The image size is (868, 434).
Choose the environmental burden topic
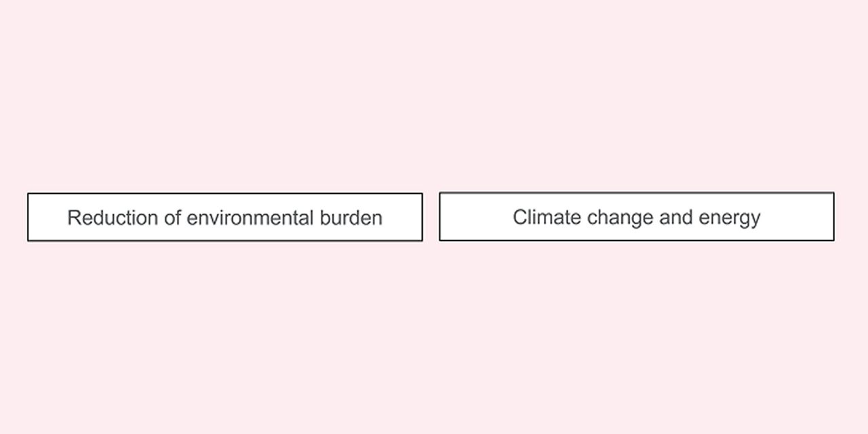[x=224, y=217]
